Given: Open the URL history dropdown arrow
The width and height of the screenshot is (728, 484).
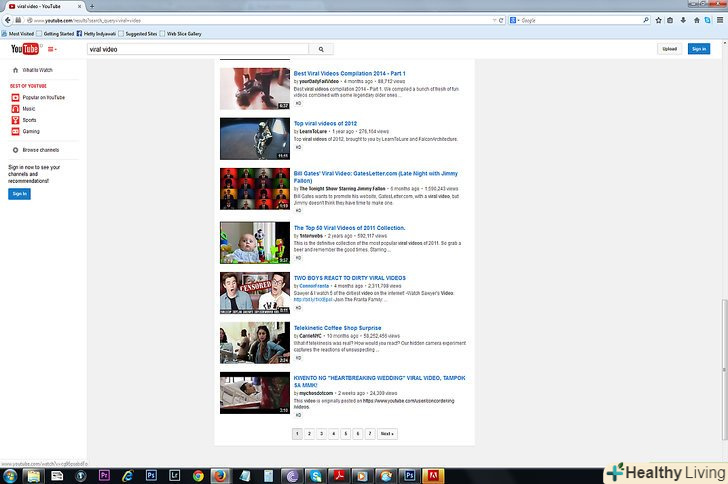Looking at the screenshot, I should 494,20.
